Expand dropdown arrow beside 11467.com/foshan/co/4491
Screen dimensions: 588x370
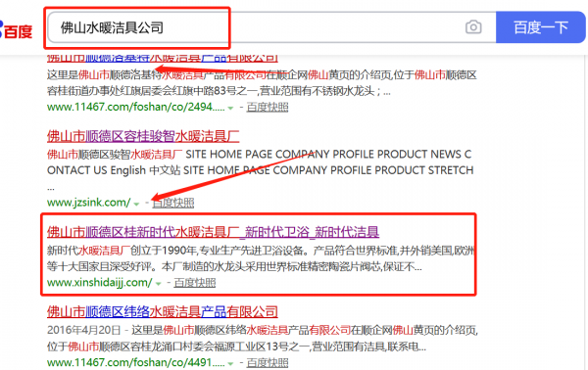[230, 363]
